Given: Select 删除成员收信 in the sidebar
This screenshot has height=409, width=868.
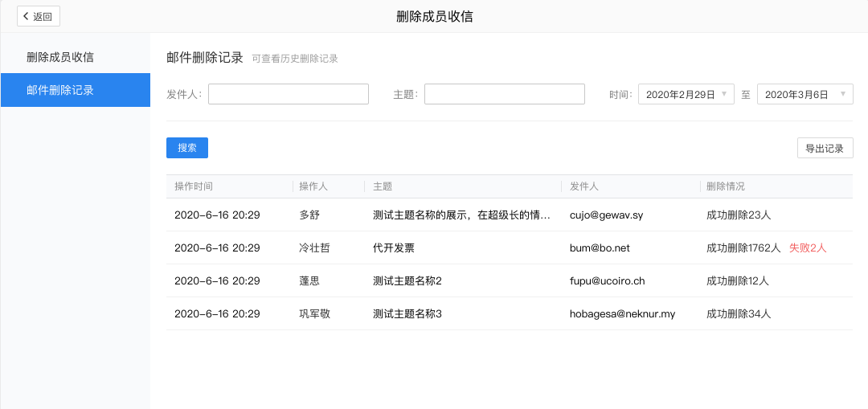Looking at the screenshot, I should click(60, 57).
